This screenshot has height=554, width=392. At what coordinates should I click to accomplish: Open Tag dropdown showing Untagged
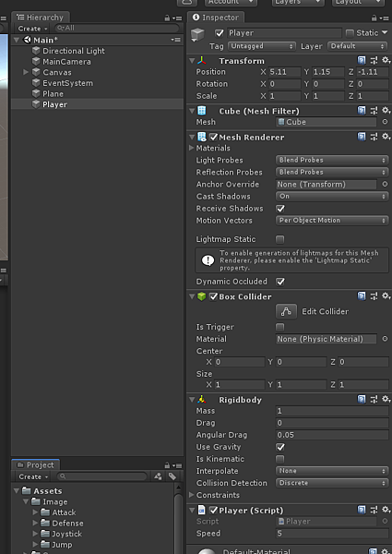(261, 46)
